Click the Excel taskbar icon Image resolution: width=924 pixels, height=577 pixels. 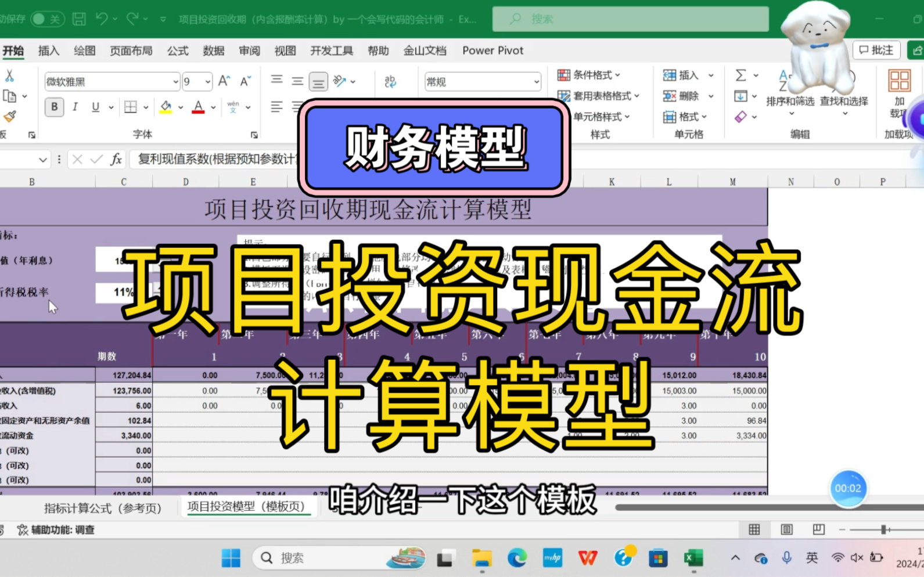tap(693, 558)
